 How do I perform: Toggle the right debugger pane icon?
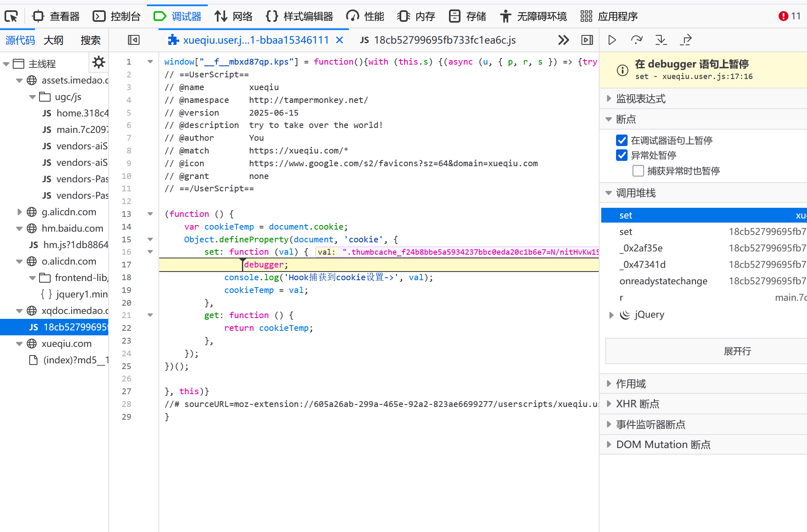[x=587, y=40]
